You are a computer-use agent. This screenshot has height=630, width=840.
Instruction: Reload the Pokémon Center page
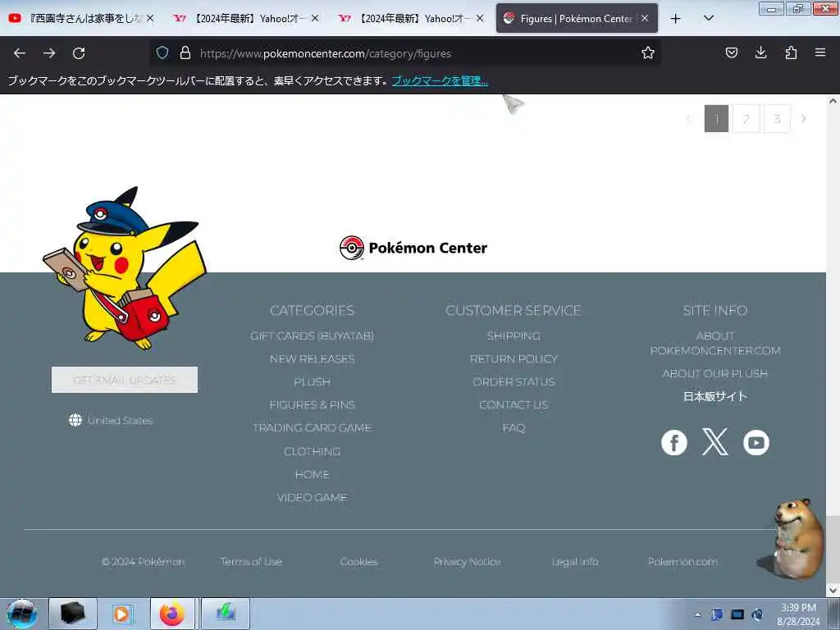79,53
